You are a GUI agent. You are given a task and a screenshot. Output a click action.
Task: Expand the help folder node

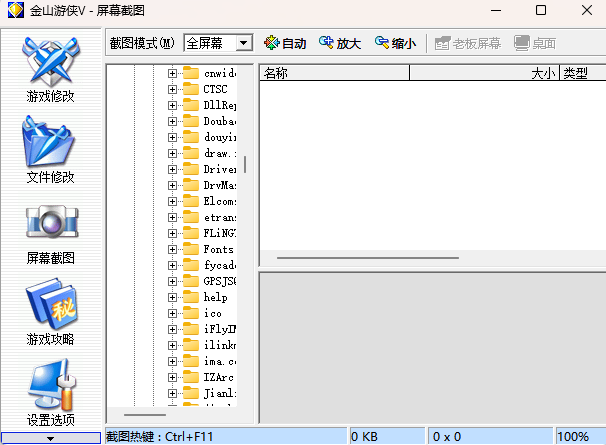pos(172,297)
